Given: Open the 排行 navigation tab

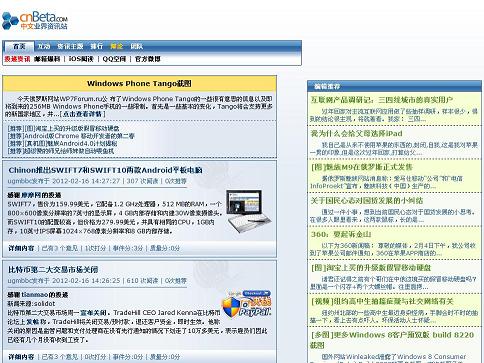Looking at the screenshot, I should (97, 46).
